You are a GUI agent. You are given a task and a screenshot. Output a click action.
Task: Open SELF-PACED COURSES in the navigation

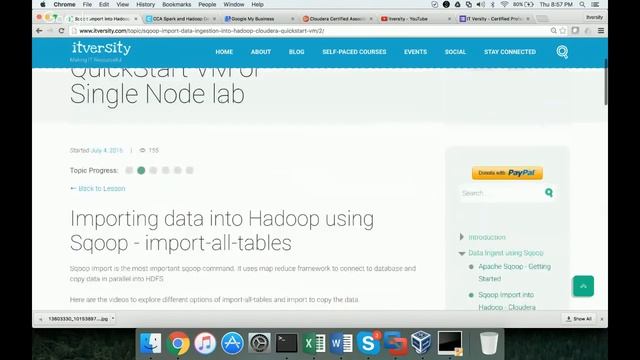click(354, 52)
